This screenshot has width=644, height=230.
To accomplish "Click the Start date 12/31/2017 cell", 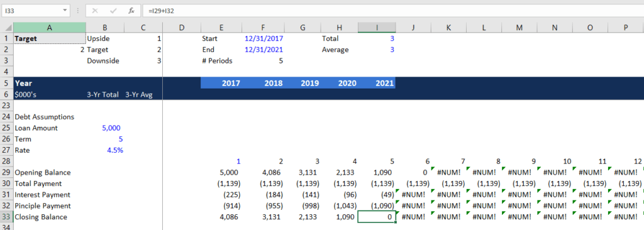I will [264, 38].
